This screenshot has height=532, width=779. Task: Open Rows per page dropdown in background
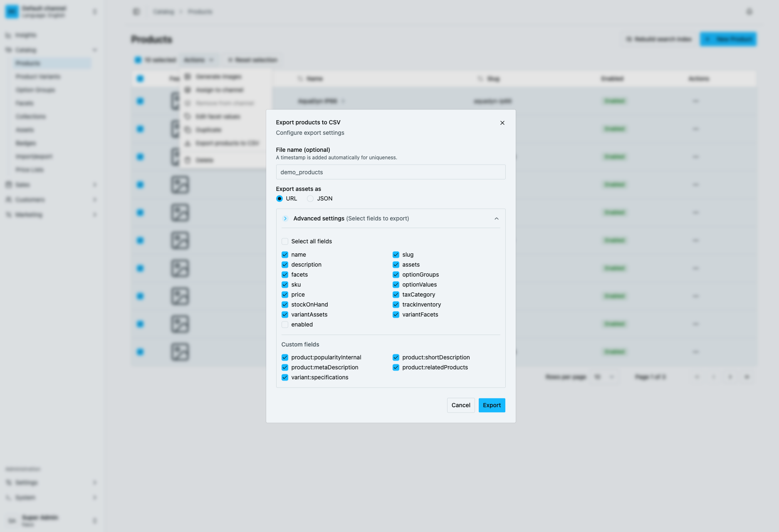(x=604, y=377)
